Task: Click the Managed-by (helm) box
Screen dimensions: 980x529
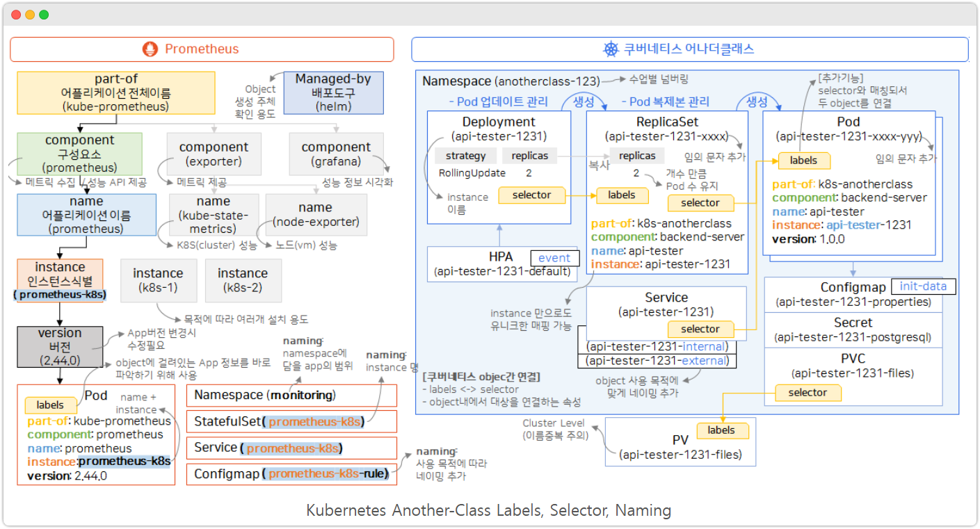Action: click(x=333, y=92)
